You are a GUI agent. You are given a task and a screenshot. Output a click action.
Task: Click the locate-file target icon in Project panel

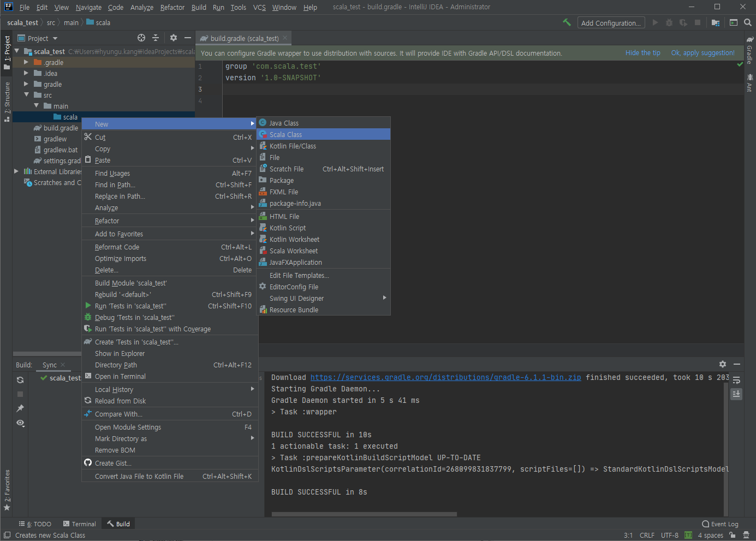(x=141, y=38)
